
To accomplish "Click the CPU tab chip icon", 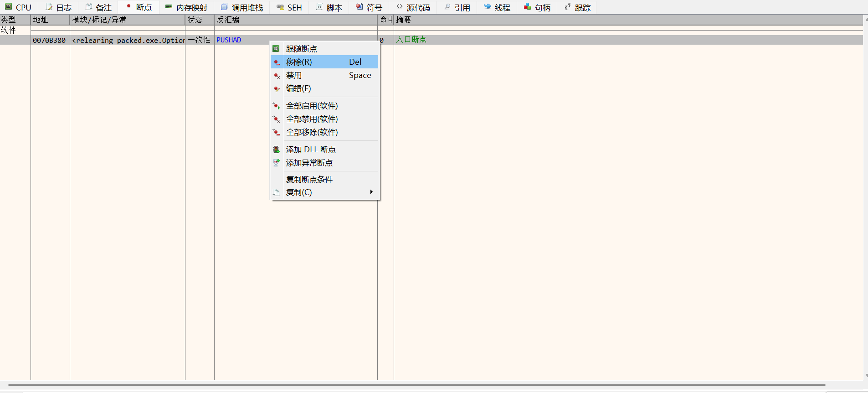I will coord(8,7).
